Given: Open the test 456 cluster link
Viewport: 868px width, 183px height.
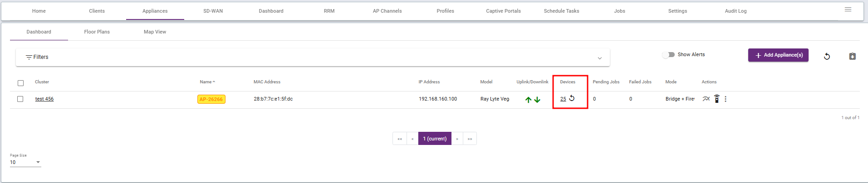Looking at the screenshot, I should coord(44,99).
